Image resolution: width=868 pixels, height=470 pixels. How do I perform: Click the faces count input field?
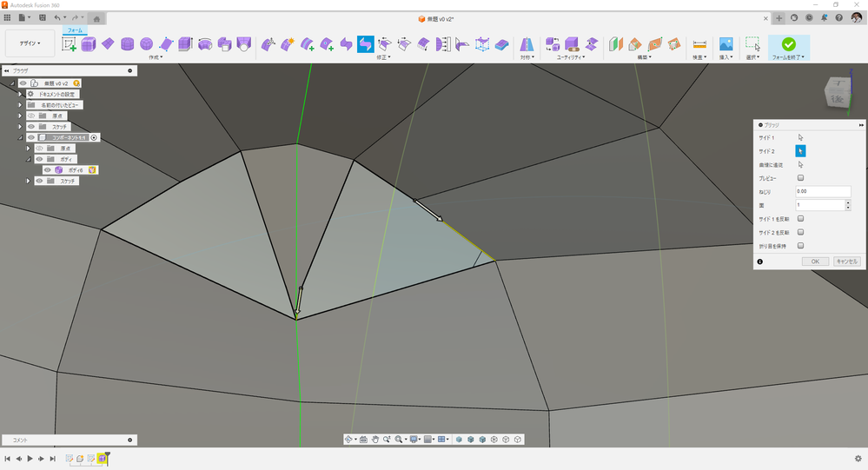pyautogui.click(x=820, y=205)
